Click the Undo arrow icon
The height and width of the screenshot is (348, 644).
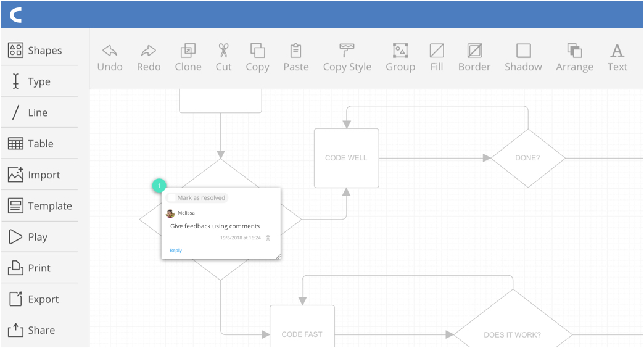(x=110, y=51)
